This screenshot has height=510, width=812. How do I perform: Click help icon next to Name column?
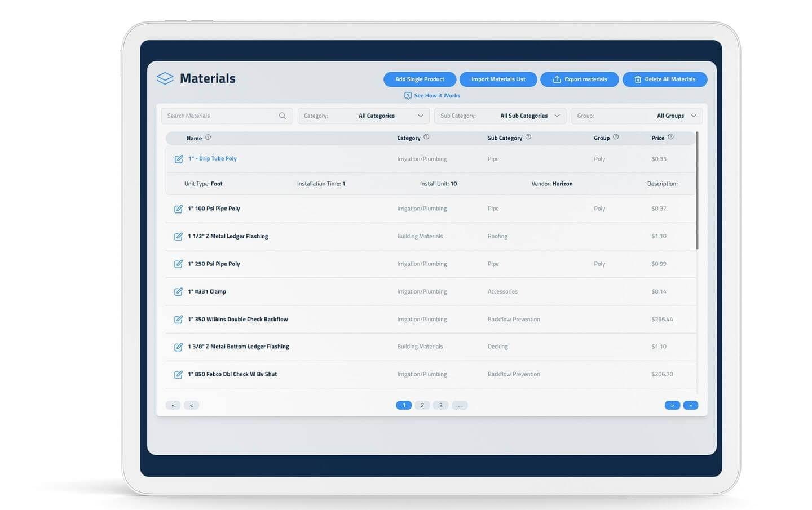(208, 138)
